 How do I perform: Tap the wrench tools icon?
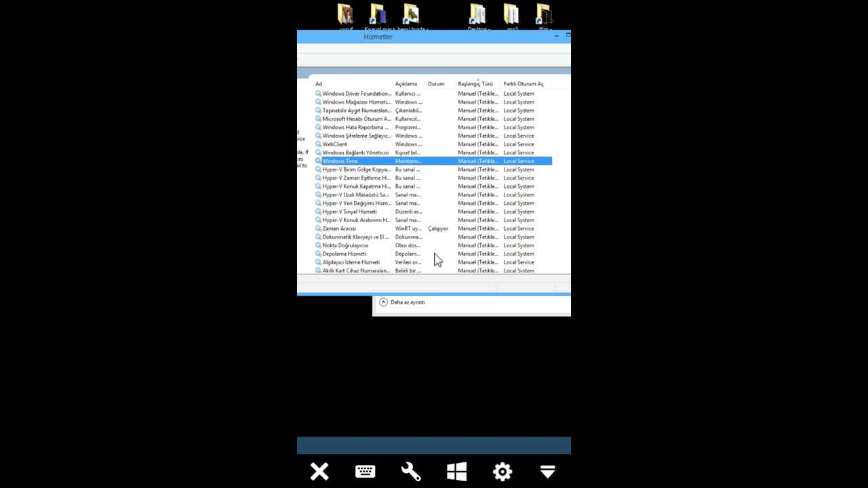tap(411, 472)
